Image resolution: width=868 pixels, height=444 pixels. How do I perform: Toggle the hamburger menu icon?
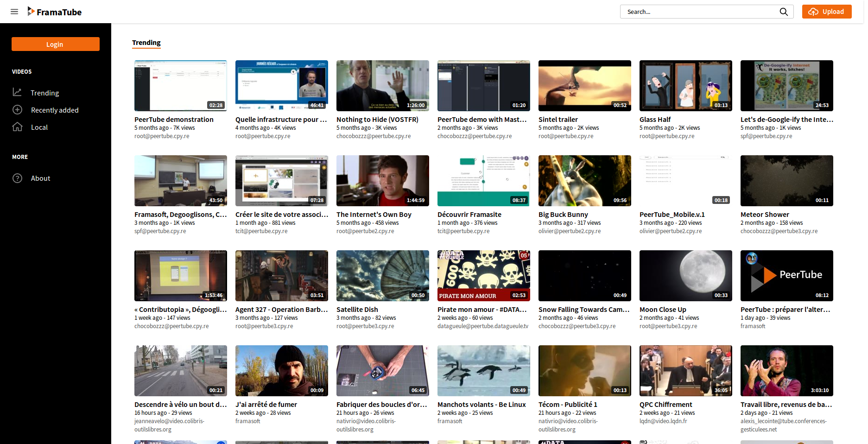(14, 12)
